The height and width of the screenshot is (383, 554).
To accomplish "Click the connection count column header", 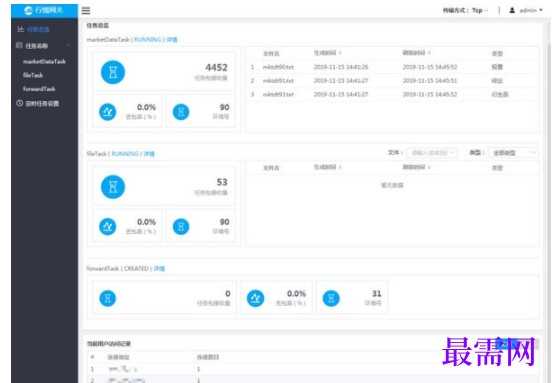I will [208, 357].
